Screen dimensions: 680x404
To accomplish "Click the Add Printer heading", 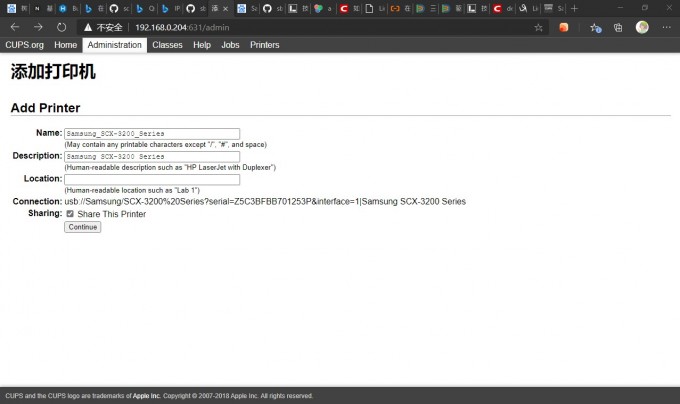I will tap(46, 108).
